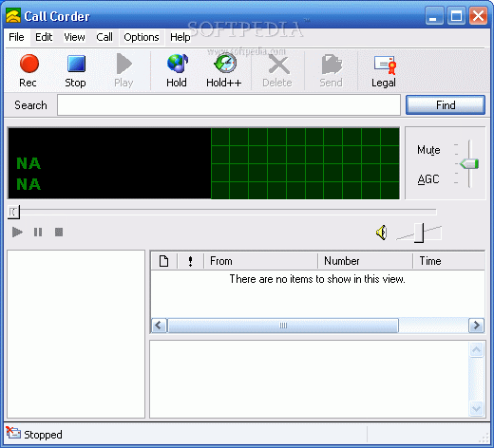This screenshot has width=494, height=448.
Task: Open the View menu
Action: pos(74,37)
